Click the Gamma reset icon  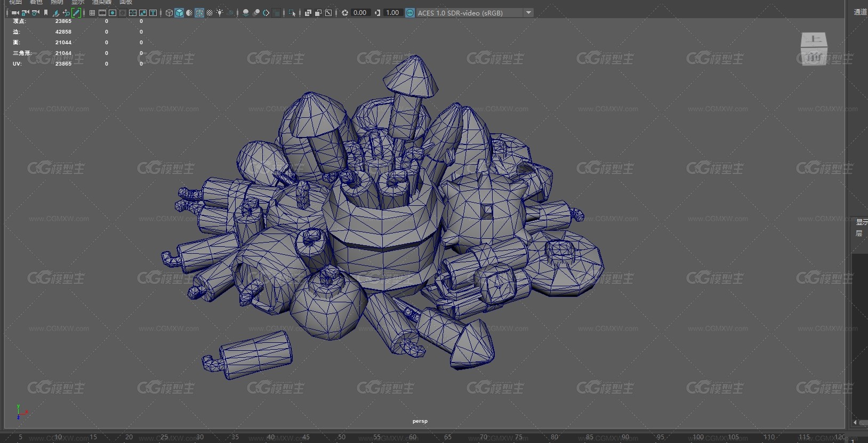pyautogui.click(x=377, y=13)
